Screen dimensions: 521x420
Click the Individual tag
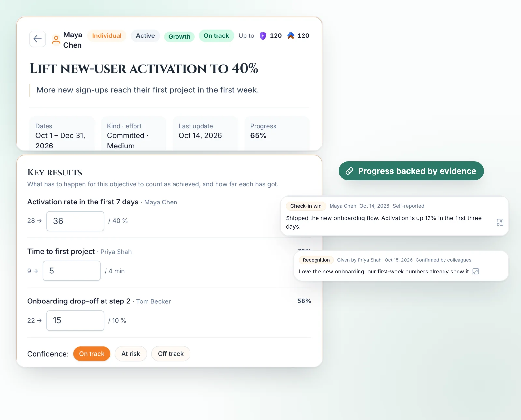(x=107, y=36)
